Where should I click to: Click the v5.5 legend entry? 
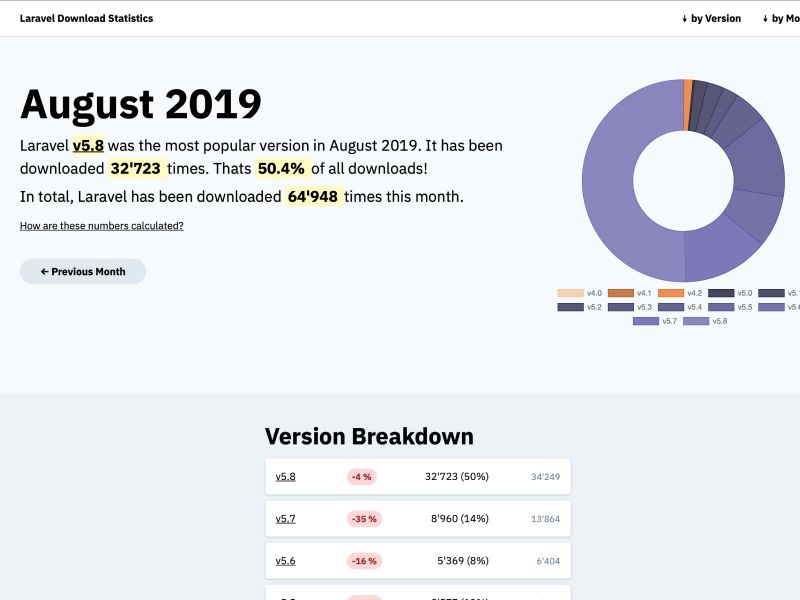tap(730, 306)
